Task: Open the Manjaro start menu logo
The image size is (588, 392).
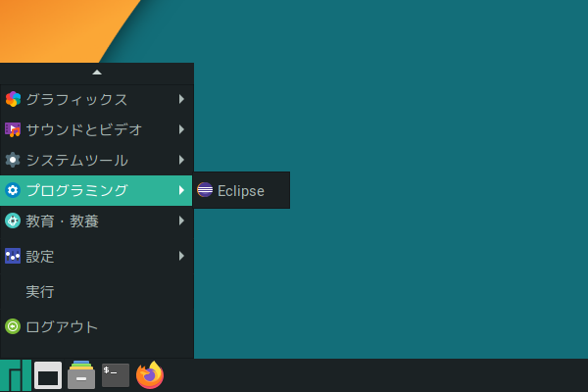Action: (16, 375)
